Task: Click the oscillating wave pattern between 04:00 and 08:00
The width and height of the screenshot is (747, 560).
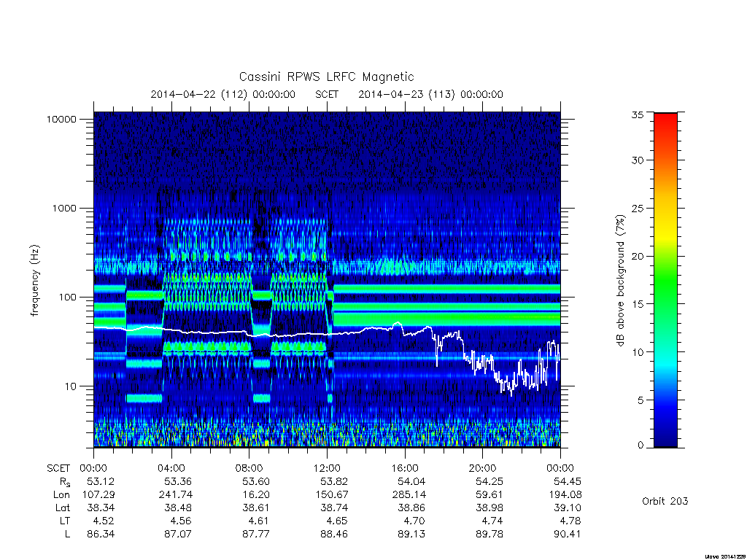Action: [x=207, y=290]
